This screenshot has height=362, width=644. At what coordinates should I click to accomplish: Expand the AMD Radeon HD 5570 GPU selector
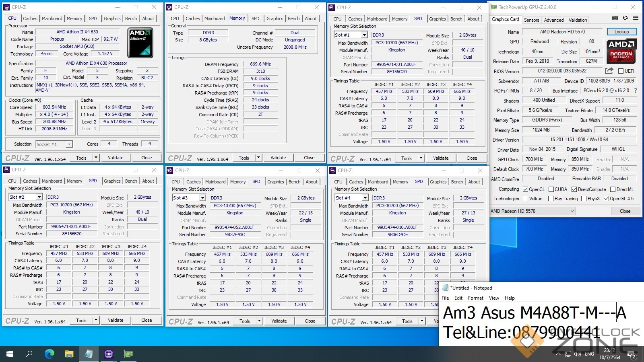tap(572, 211)
